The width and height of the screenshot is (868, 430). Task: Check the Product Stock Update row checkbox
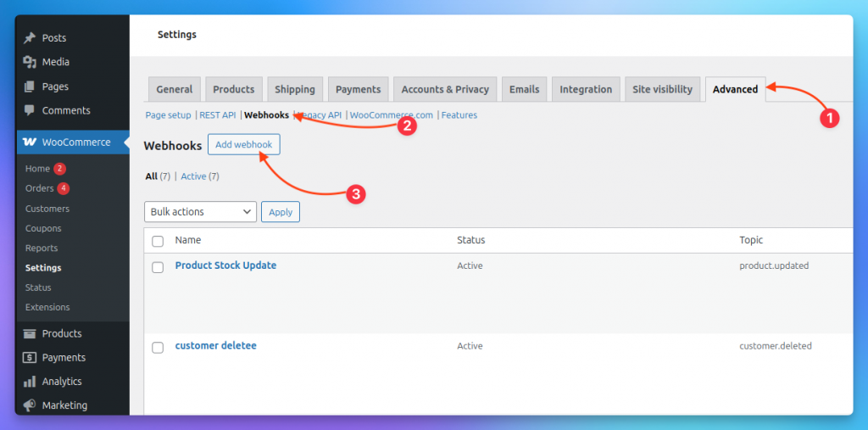pyautogui.click(x=158, y=267)
